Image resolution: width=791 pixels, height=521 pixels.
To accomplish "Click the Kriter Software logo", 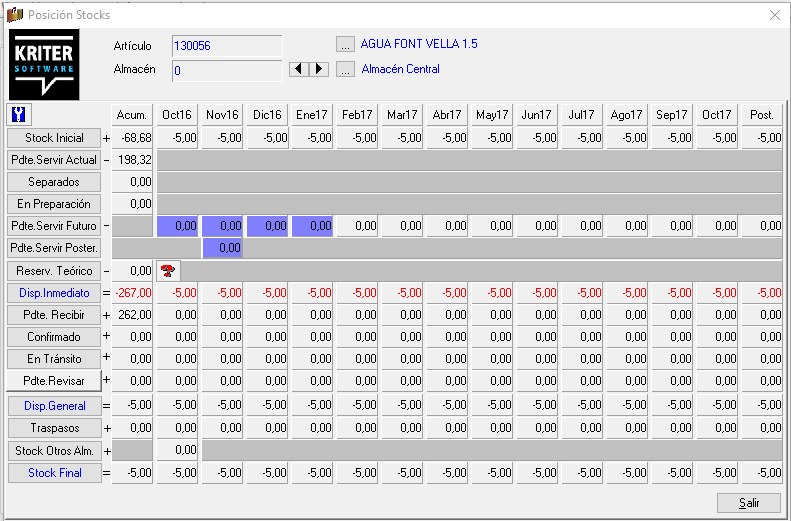I will click(x=44, y=65).
